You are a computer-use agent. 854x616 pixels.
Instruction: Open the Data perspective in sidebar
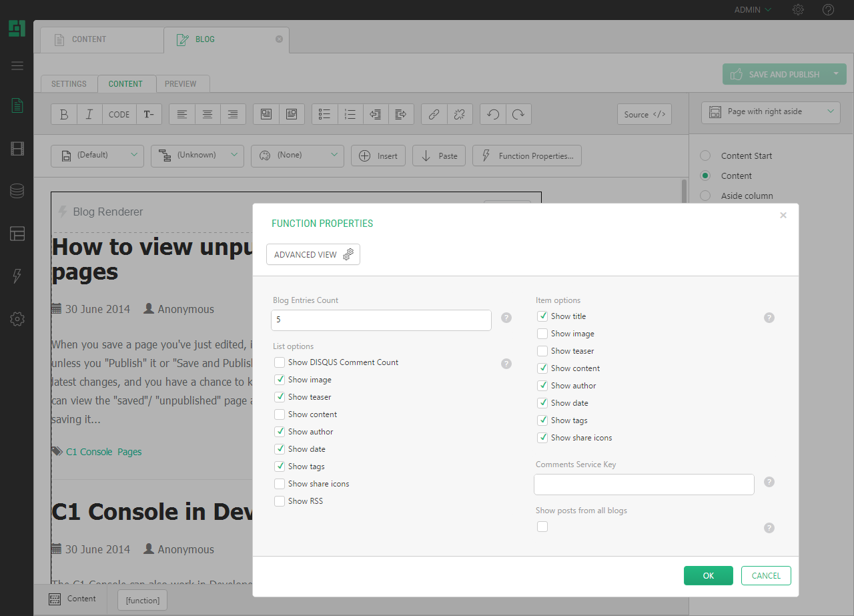17,192
